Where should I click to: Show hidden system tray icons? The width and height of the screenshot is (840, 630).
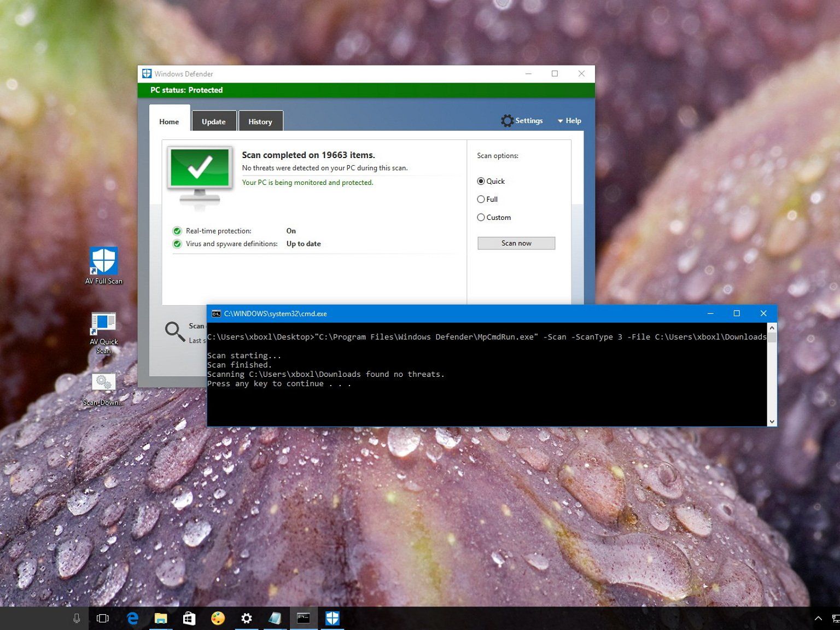(818, 619)
